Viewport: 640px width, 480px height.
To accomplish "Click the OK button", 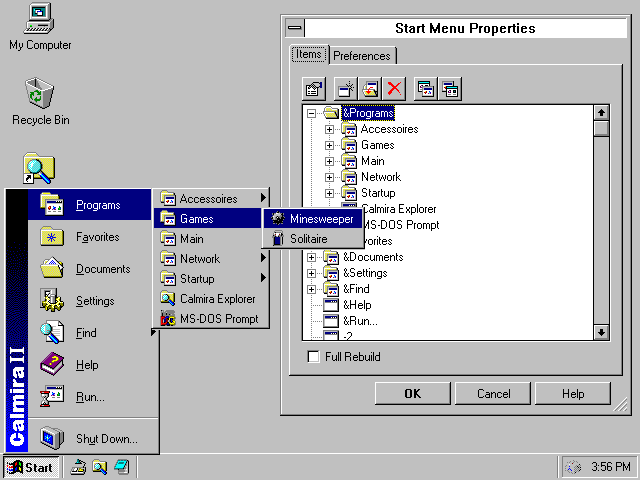I will (x=413, y=393).
